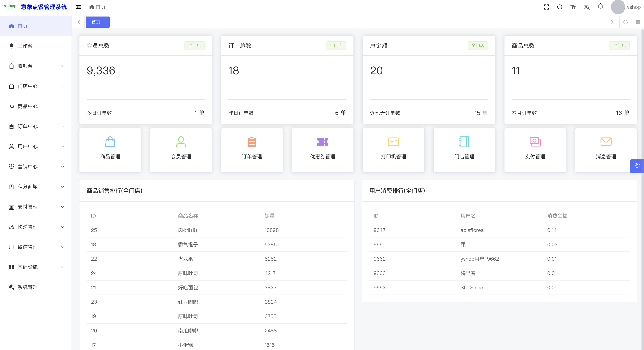This screenshot has height=350, width=644.
Task: Click the printer management icon
Action: click(393, 142)
